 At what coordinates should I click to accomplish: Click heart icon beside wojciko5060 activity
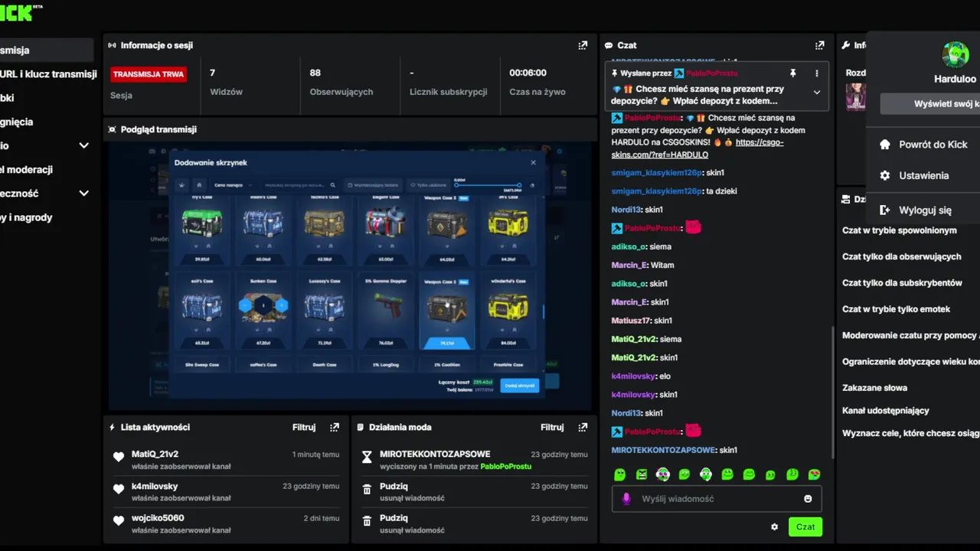[x=119, y=521]
